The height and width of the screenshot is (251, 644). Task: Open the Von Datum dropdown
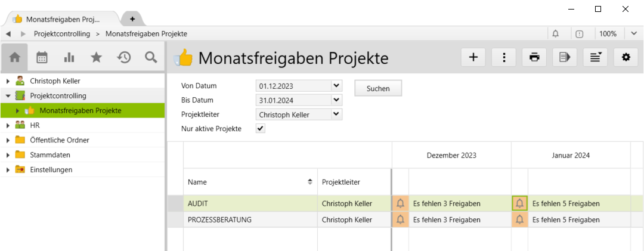point(336,86)
